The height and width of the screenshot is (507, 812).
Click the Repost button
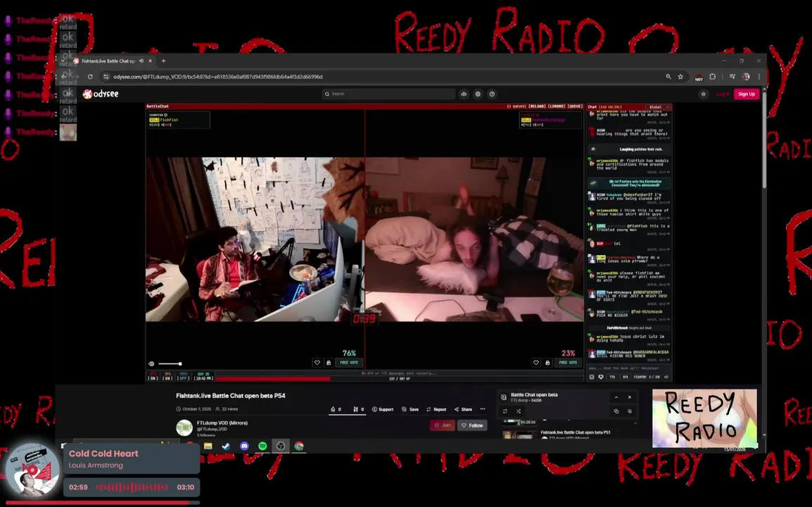point(436,409)
